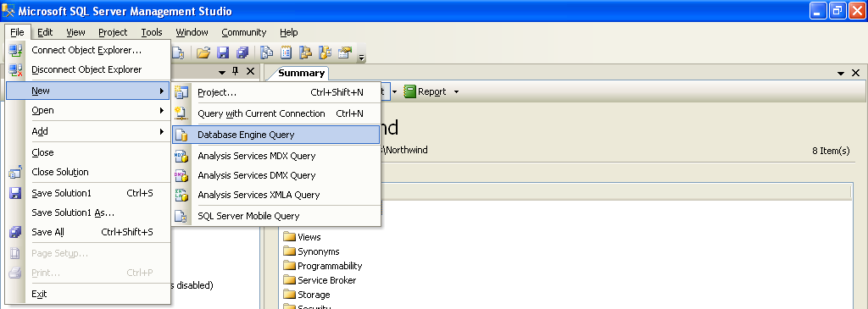Choose Disconnect Object Explorer menu entry
Screen dimensions: 868x309
[x=87, y=69]
